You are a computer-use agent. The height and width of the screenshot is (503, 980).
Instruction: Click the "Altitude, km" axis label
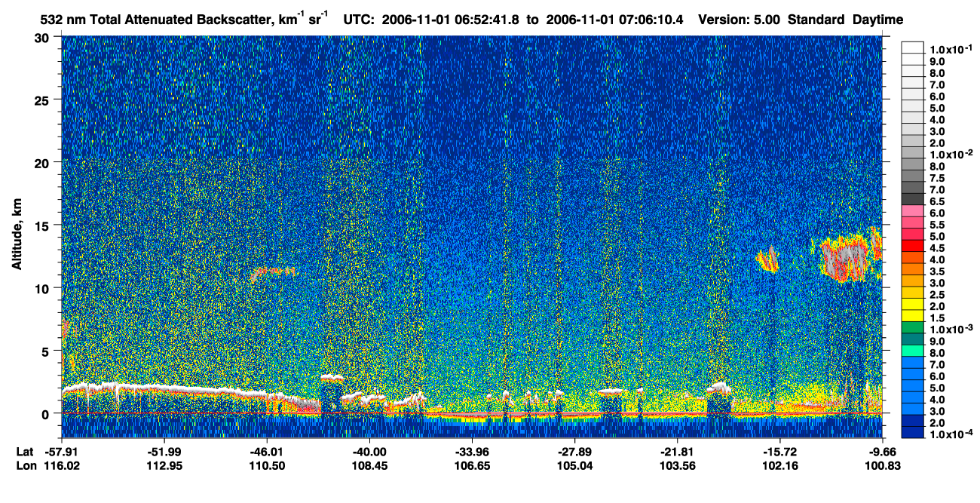[x=17, y=236]
